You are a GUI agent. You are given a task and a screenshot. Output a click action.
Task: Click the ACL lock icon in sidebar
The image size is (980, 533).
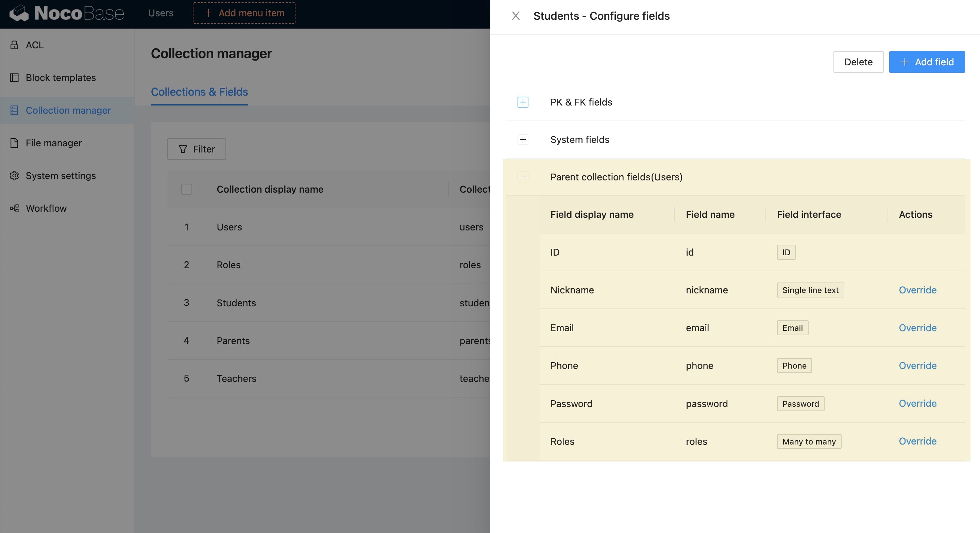click(14, 45)
